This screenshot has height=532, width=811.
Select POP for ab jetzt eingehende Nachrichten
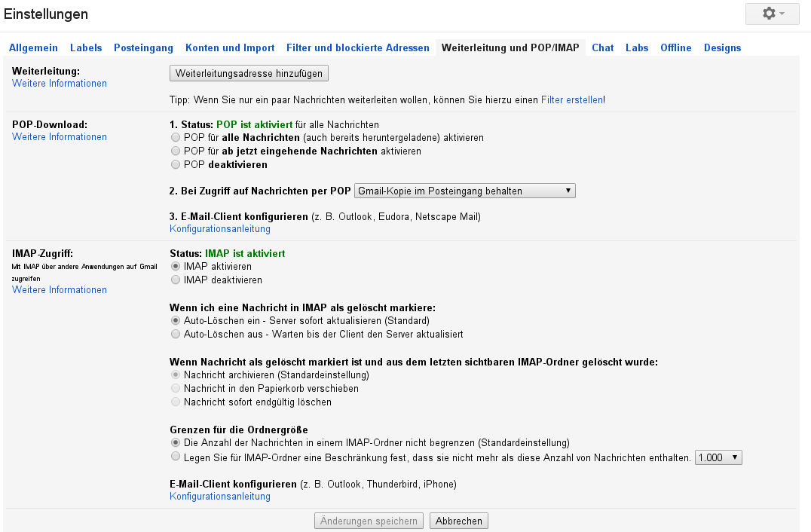coord(176,151)
